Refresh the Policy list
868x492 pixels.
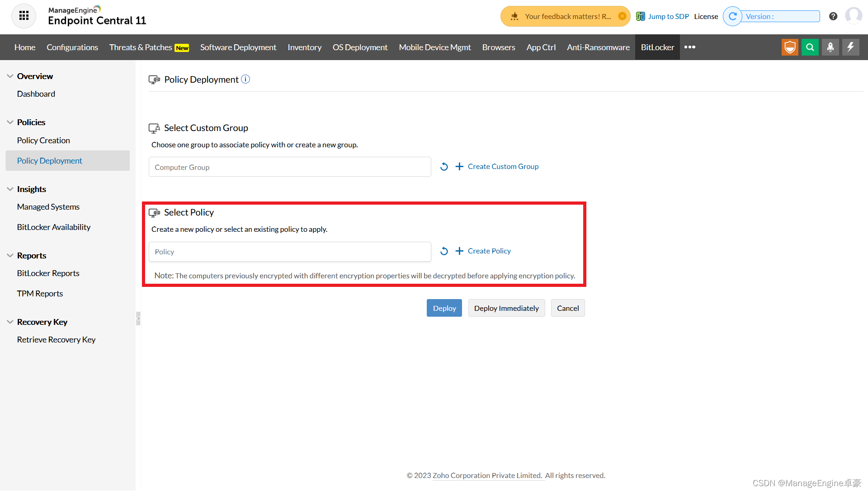tap(444, 251)
